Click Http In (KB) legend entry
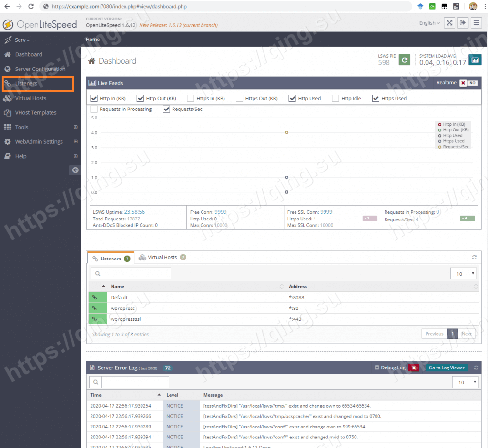The image size is (488, 448). pyautogui.click(x=451, y=124)
